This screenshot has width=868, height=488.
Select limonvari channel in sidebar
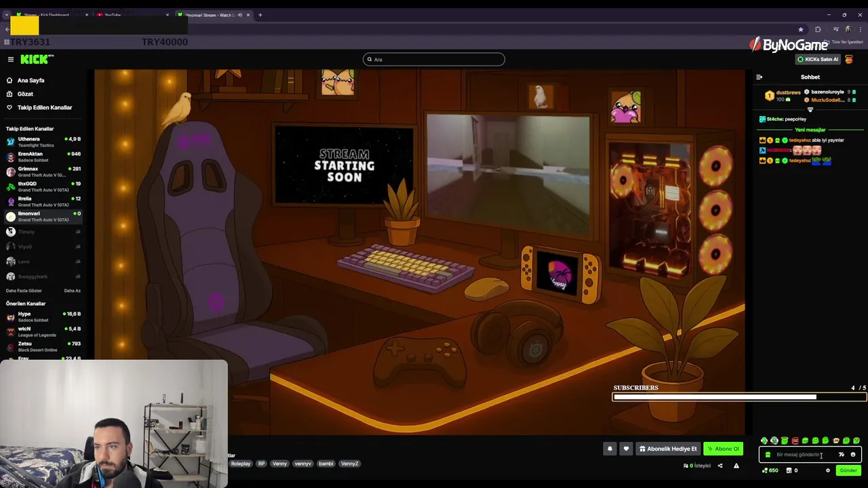tap(43, 216)
